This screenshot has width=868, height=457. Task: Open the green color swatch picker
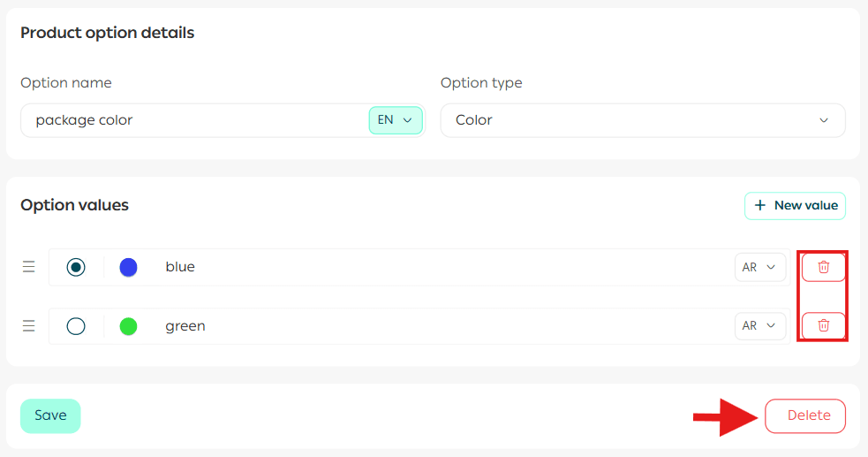pos(128,326)
